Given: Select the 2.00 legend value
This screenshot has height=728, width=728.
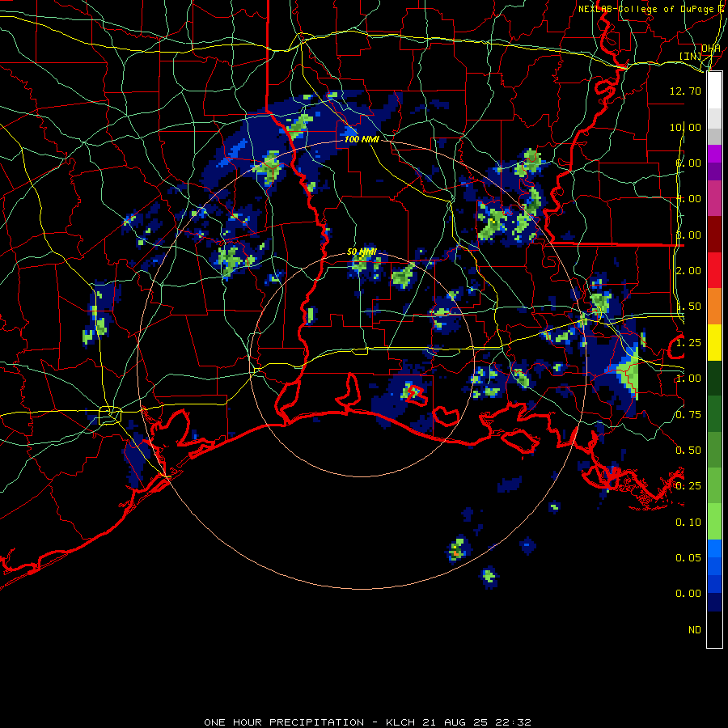Looking at the screenshot, I should coord(688,271).
